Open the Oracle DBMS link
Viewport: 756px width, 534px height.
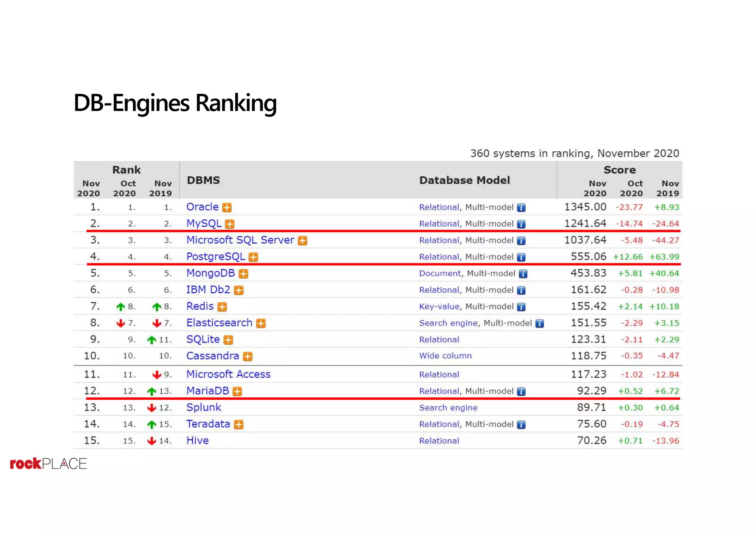pyautogui.click(x=202, y=207)
